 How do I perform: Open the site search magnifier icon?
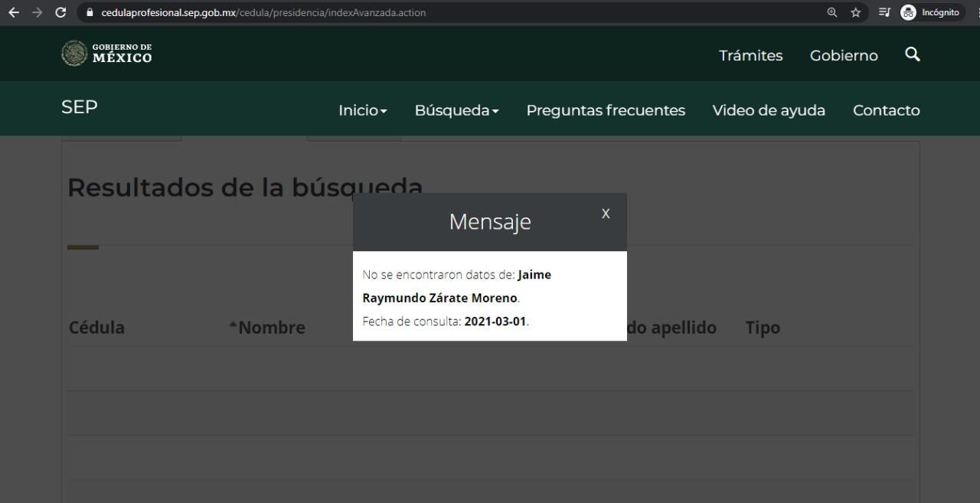pos(912,54)
